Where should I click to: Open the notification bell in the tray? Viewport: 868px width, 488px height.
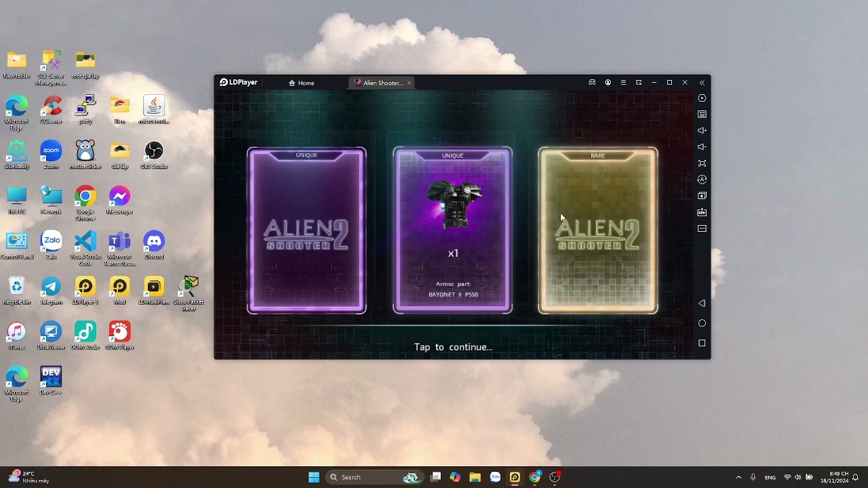coord(856,477)
